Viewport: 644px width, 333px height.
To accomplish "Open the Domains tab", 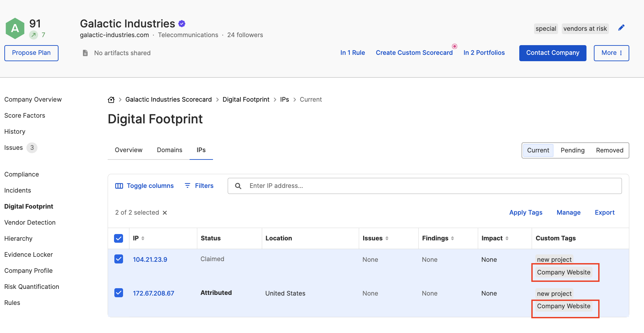I will pyautogui.click(x=170, y=150).
